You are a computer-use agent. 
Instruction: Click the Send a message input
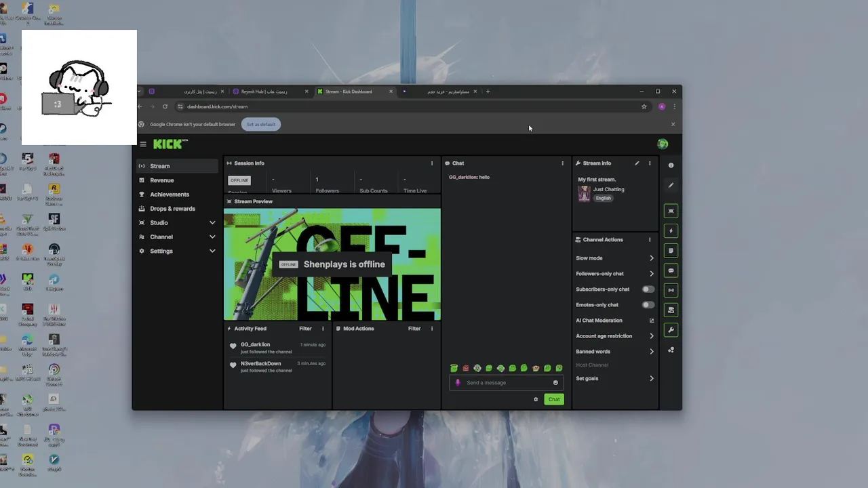point(507,383)
